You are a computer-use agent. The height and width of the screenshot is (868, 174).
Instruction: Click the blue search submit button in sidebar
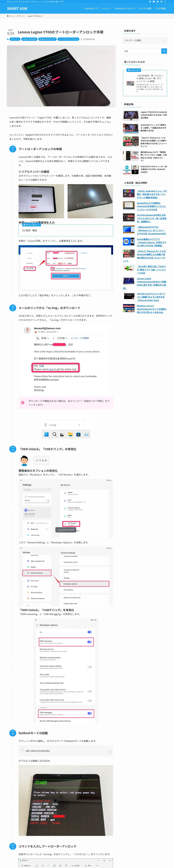click(x=164, y=51)
